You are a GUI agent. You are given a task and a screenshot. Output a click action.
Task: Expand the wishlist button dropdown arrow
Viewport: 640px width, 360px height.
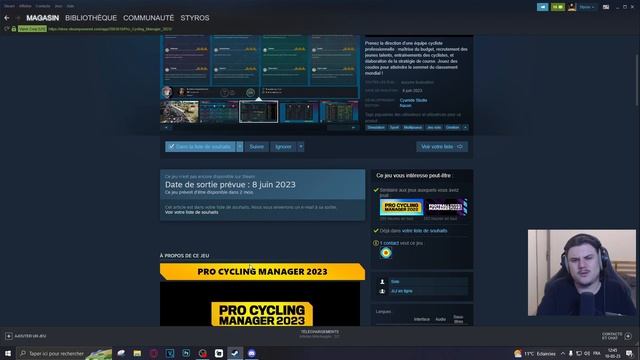click(240, 147)
